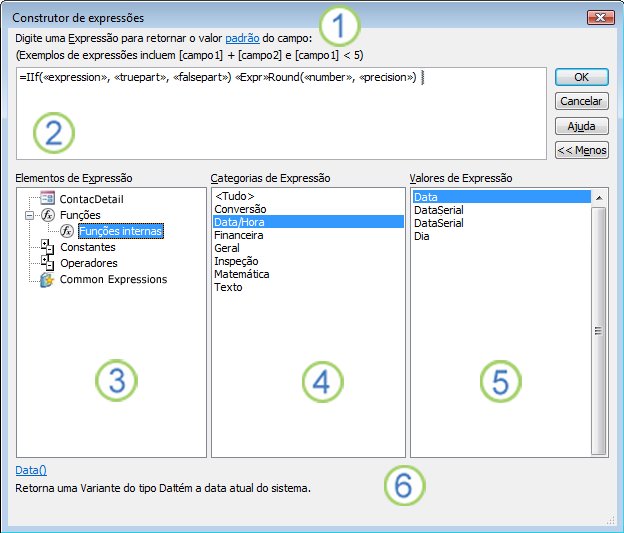Image resolution: width=624 pixels, height=533 pixels.
Task: Click inside the expression text box
Action: point(281,113)
